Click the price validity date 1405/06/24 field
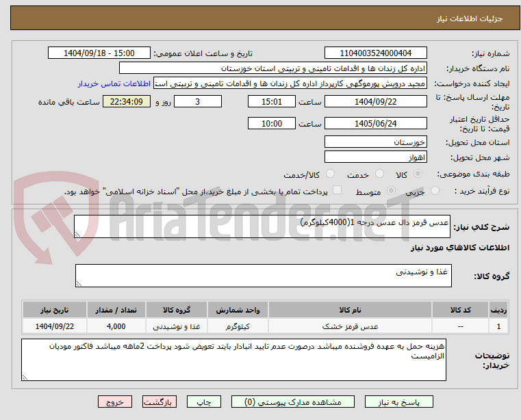The height and width of the screenshot is (420, 521). pyautogui.click(x=375, y=124)
